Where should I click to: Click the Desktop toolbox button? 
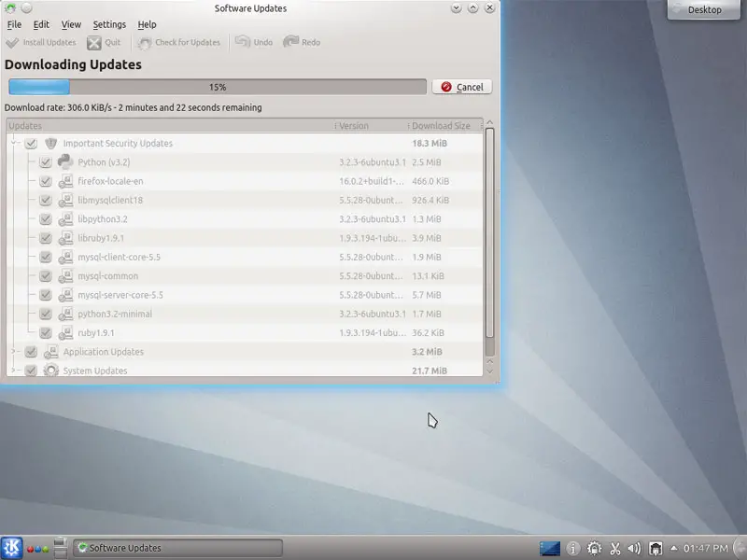pyautogui.click(x=704, y=10)
